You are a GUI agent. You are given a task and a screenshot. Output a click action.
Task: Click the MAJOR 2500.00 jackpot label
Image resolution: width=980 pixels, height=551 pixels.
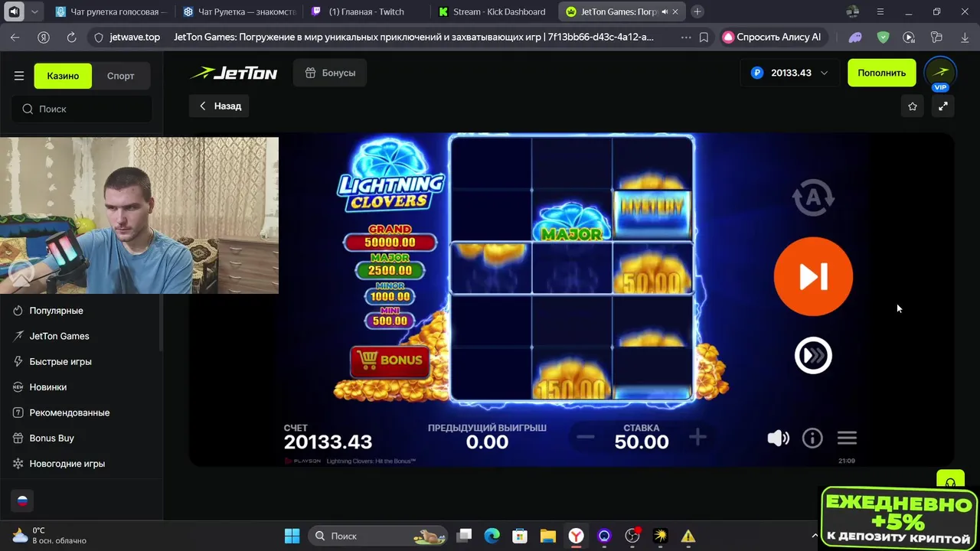[390, 266]
